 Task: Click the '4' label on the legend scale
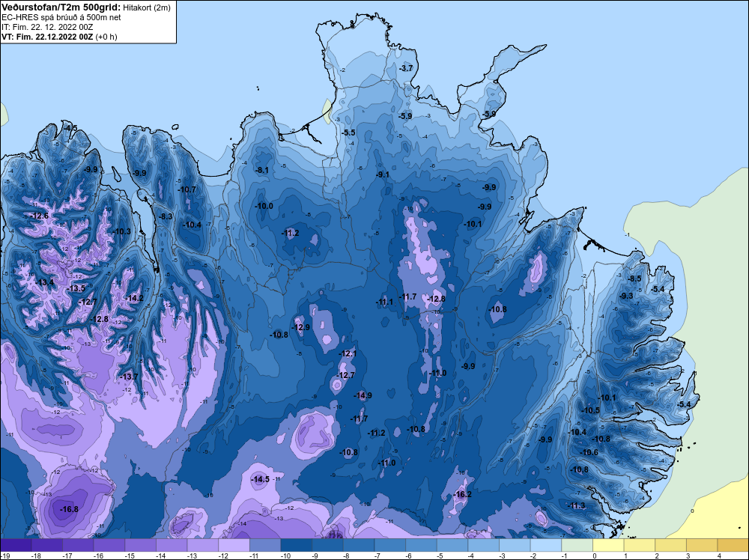[x=719, y=556]
